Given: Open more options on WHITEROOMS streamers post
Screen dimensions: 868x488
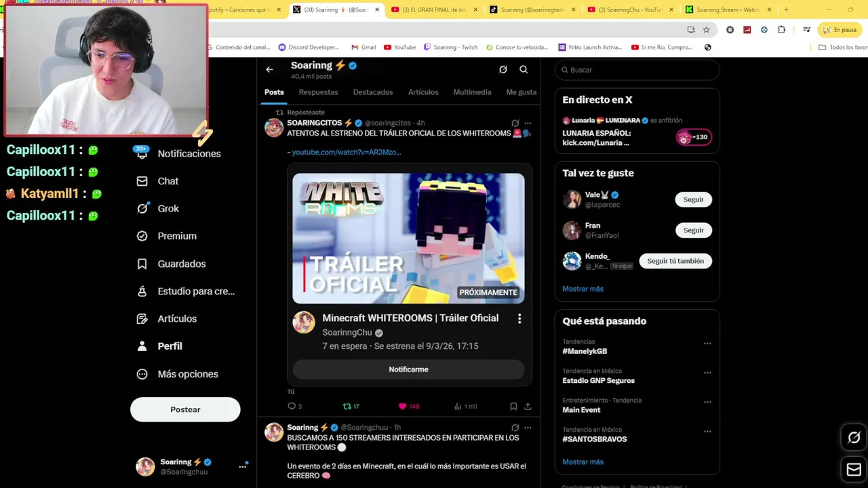Looking at the screenshot, I should coord(528,428).
